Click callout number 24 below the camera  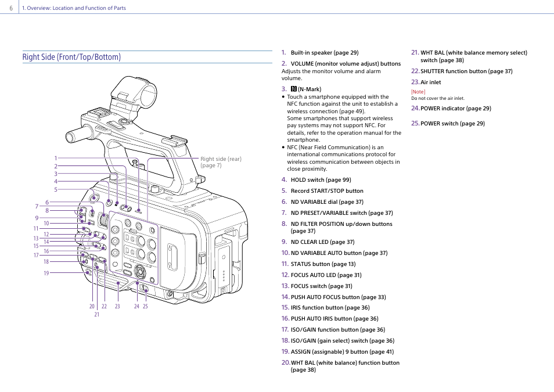[x=136, y=307]
